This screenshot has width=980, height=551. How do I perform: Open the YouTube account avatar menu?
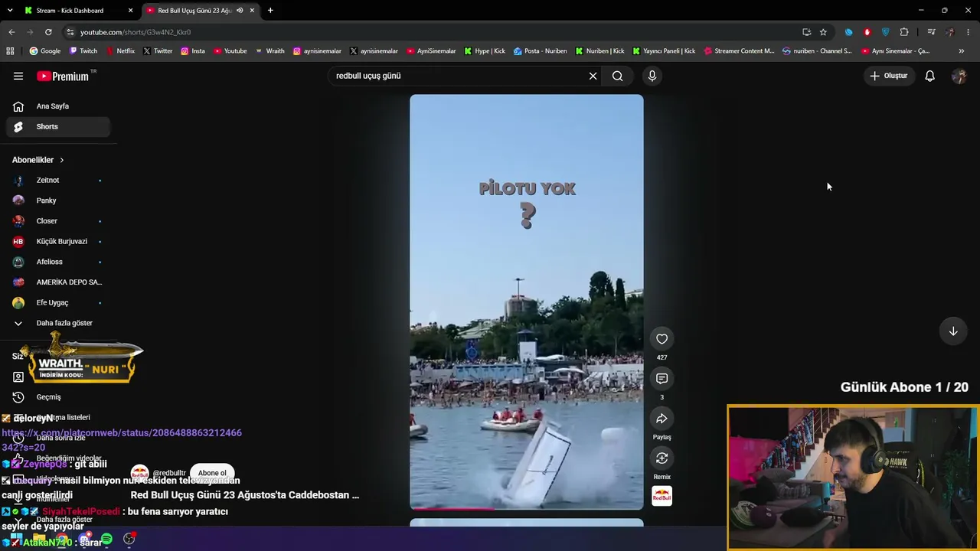point(959,76)
